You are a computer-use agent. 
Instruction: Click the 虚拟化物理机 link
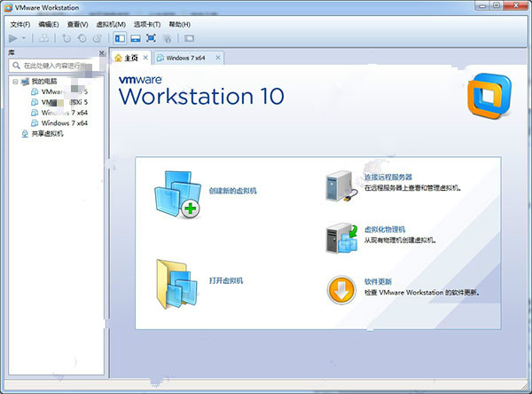pos(385,229)
